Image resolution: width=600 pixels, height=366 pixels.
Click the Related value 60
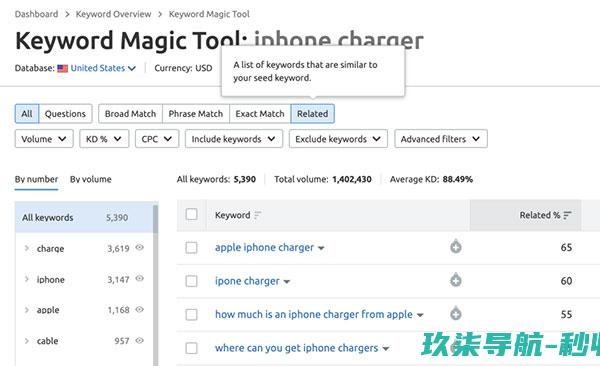pyautogui.click(x=566, y=281)
